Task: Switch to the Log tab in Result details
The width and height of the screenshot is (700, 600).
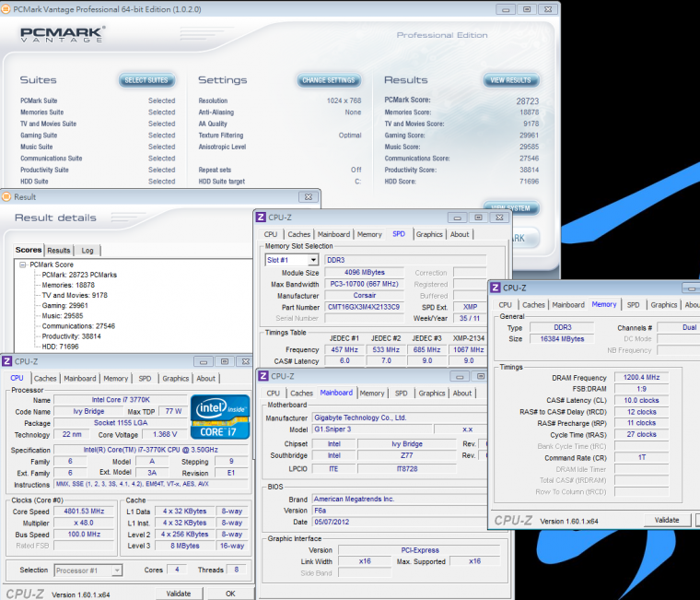Action: pos(87,250)
